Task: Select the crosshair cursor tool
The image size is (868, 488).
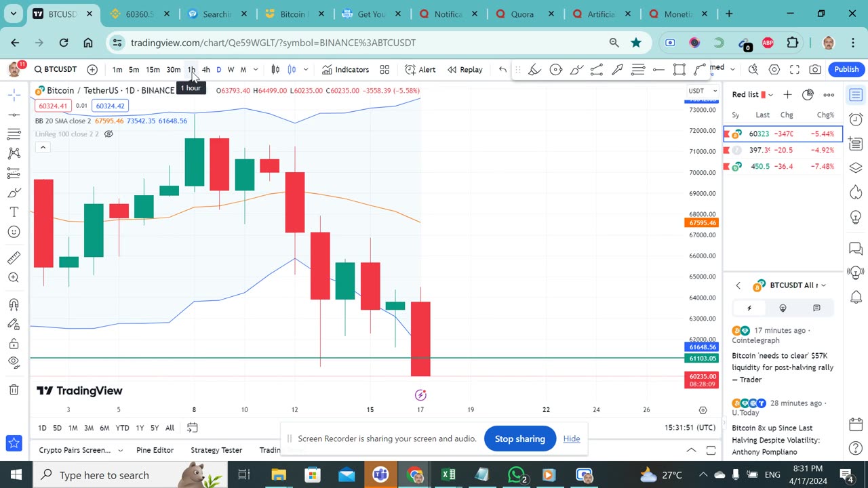Action: [14, 96]
